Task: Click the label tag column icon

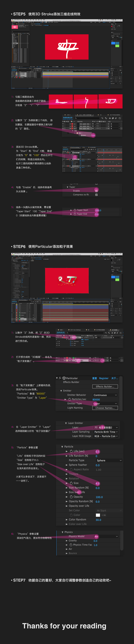Action: pyautogui.click(x=72, y=122)
